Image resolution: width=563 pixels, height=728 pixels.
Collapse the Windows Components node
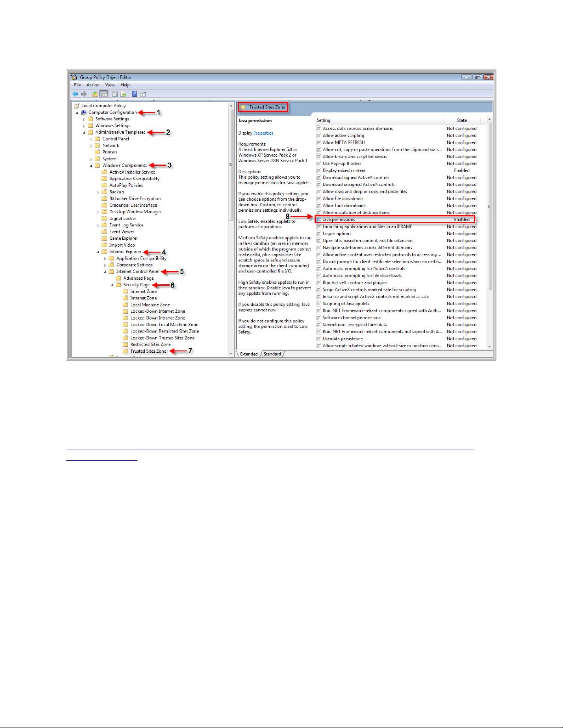pyautogui.click(x=91, y=165)
